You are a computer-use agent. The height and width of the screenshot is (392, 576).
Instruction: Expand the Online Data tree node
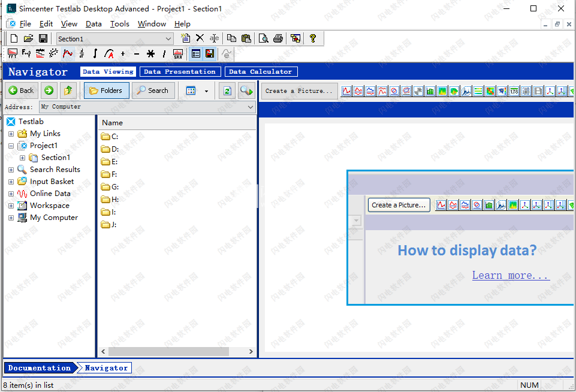tap(11, 194)
